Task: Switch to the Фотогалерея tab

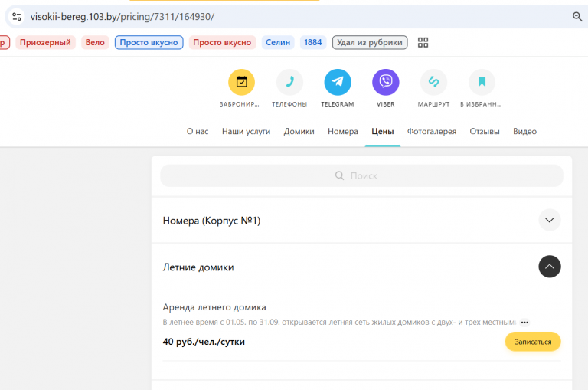Action: coord(432,131)
